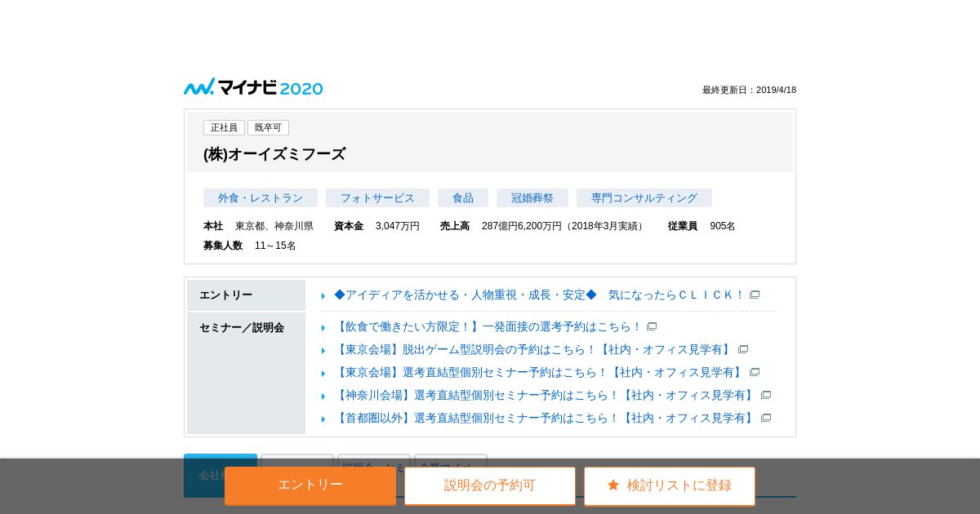Click the マイナビ2020 logo
The image size is (980, 514).
[253, 86]
